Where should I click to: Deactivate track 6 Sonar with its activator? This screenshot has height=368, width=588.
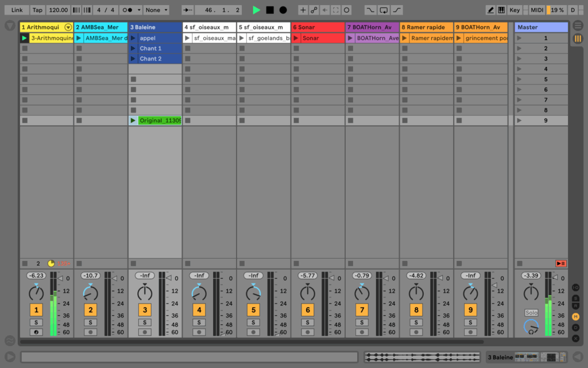pyautogui.click(x=307, y=310)
